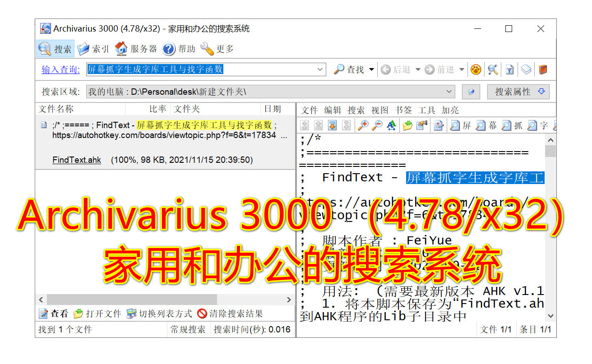
Task: Click the 查看 (View) button below results
Action: [x=53, y=313]
